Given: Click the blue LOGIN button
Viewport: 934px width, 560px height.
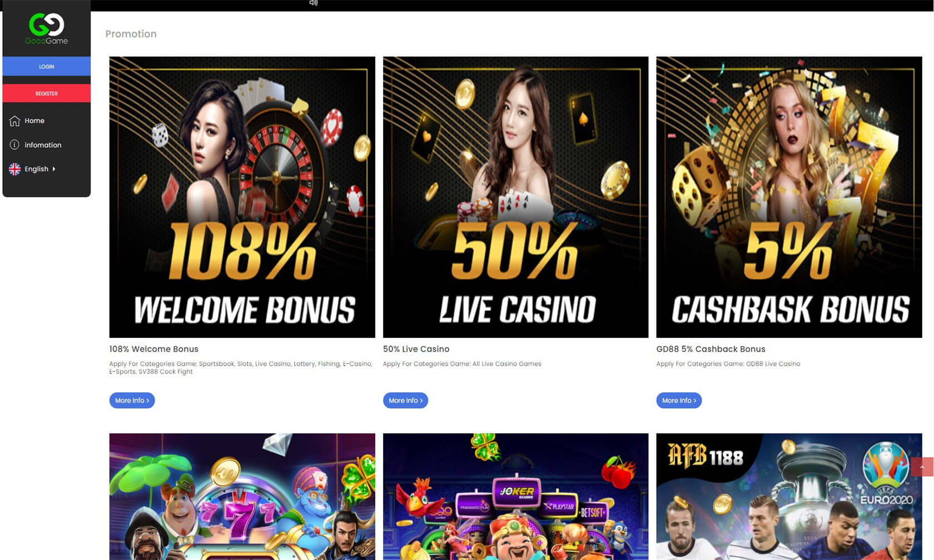Looking at the screenshot, I should click(x=47, y=66).
